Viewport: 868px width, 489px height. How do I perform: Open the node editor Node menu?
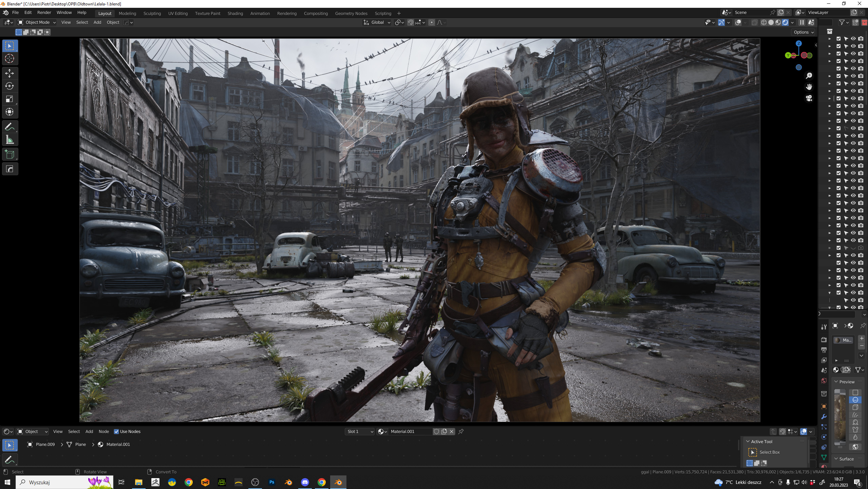tap(104, 432)
